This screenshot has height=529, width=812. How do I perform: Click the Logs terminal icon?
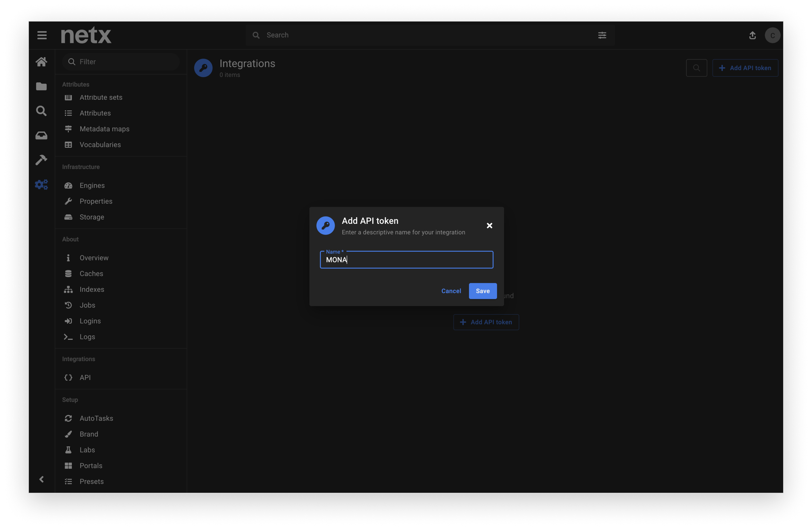pos(68,336)
